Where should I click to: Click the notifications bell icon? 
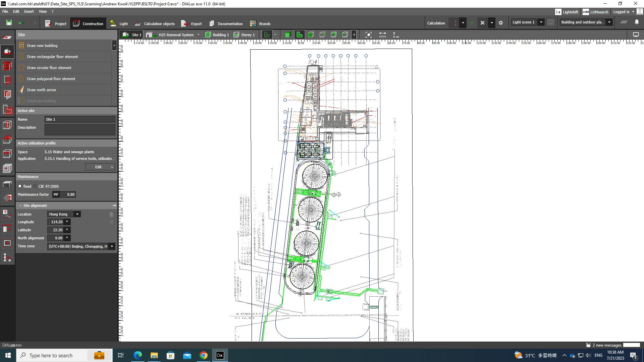tap(637, 22)
